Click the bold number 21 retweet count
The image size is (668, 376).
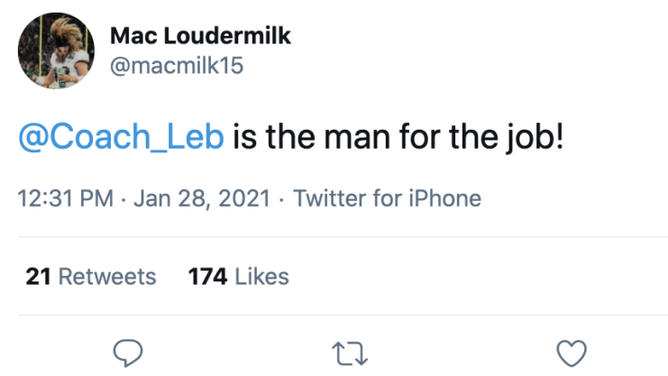pyautogui.click(x=38, y=276)
